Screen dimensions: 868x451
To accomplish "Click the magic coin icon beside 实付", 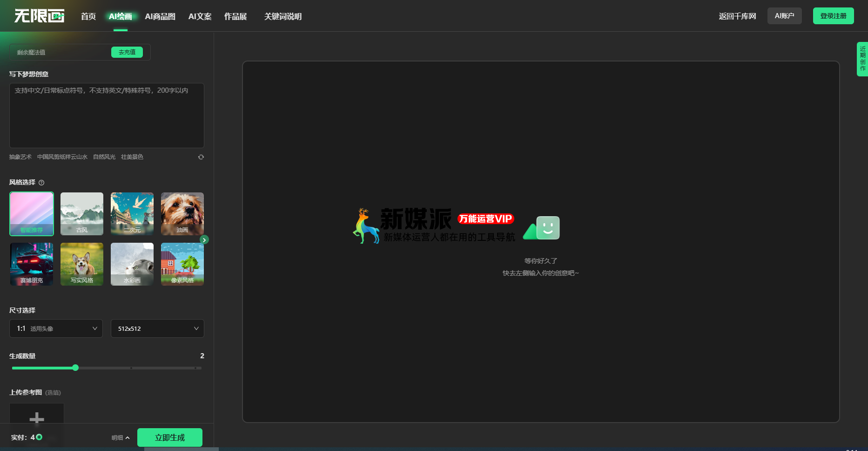I will 39,437.
